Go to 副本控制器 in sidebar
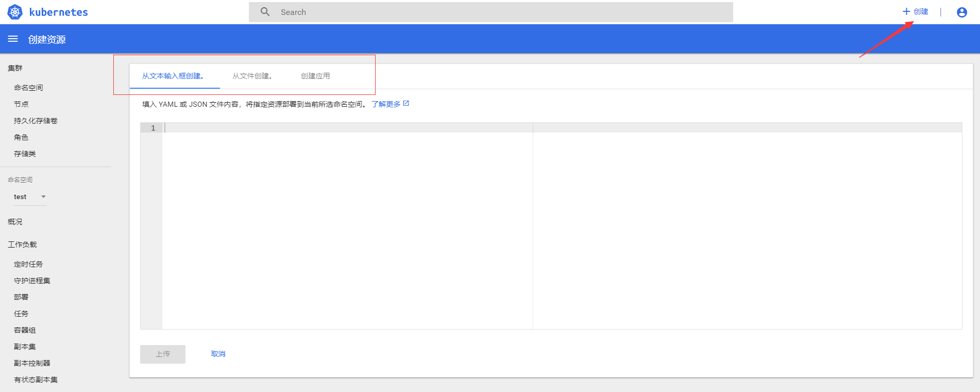 32,363
